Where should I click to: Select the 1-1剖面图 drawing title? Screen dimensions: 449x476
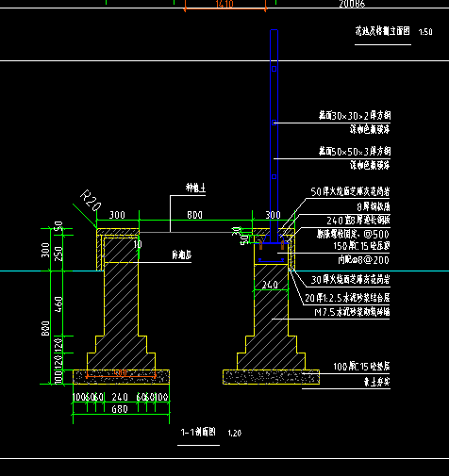tap(198, 432)
